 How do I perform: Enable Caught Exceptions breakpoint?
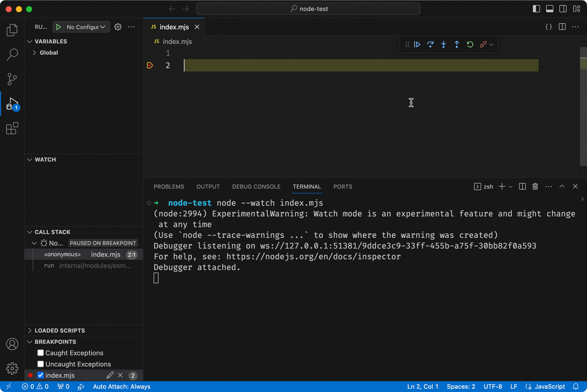[41, 353]
